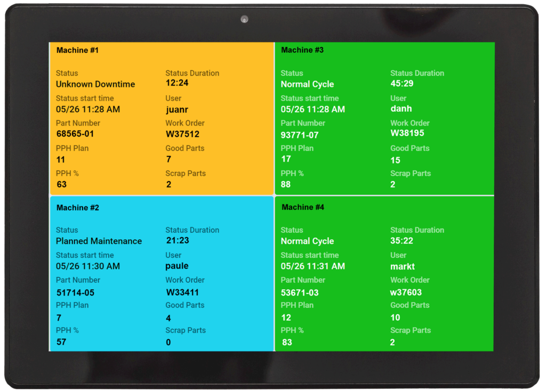Click the Good Parts count on Machine #1
The width and height of the screenshot is (546, 392).
168,159
